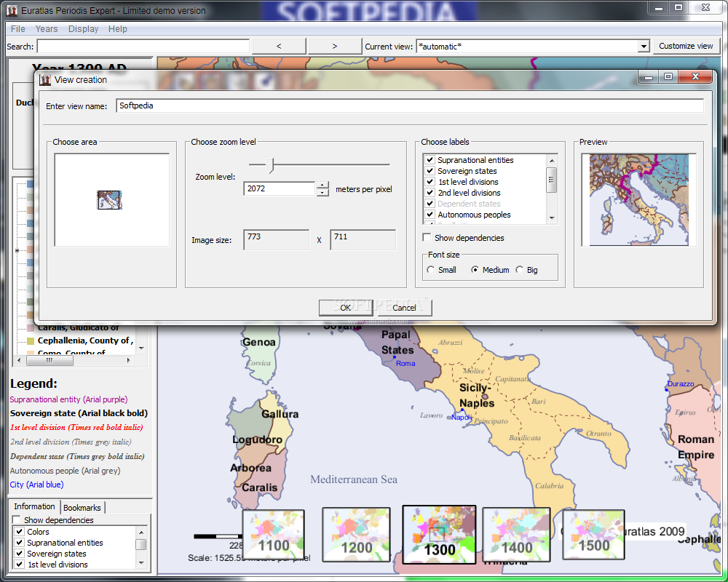Jump to year 1500 map thumbnail
The width and height of the screenshot is (728, 582).
pos(593,535)
